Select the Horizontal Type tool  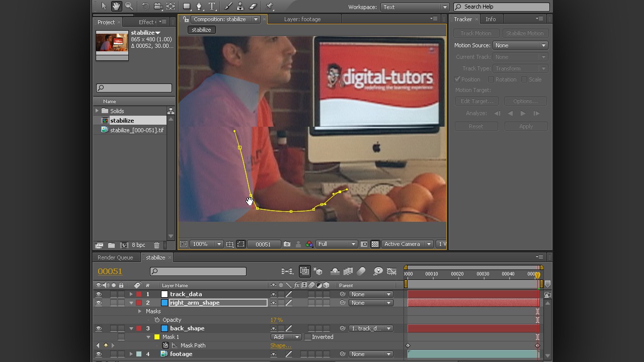pos(212,7)
